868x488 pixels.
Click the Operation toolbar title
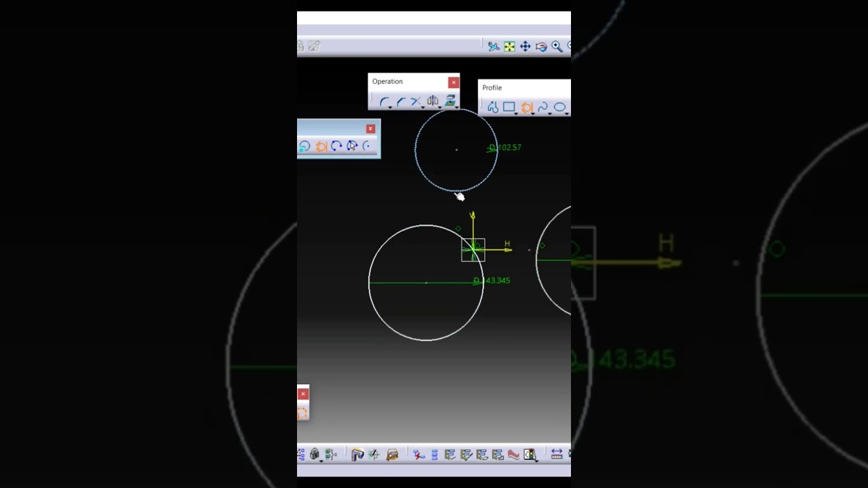pos(387,81)
